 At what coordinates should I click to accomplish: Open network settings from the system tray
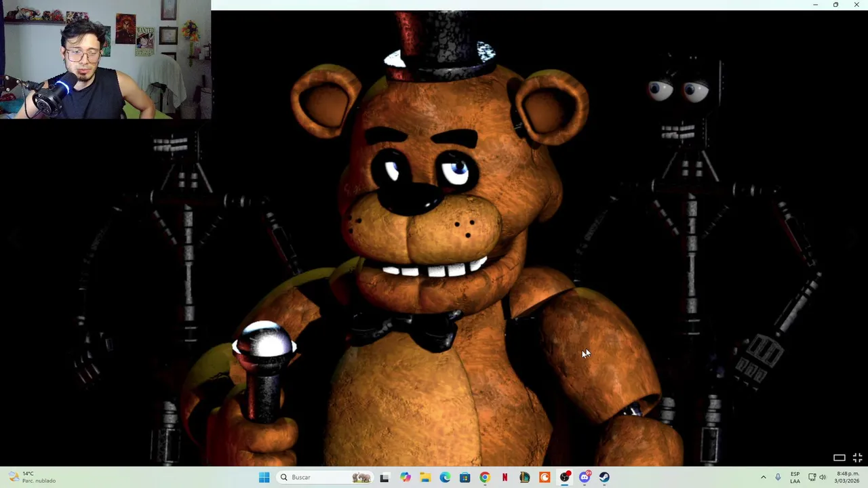[x=812, y=477]
